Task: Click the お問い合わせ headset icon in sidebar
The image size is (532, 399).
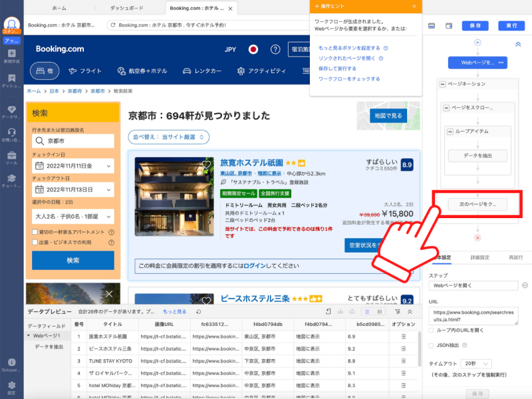Action: tap(11, 132)
